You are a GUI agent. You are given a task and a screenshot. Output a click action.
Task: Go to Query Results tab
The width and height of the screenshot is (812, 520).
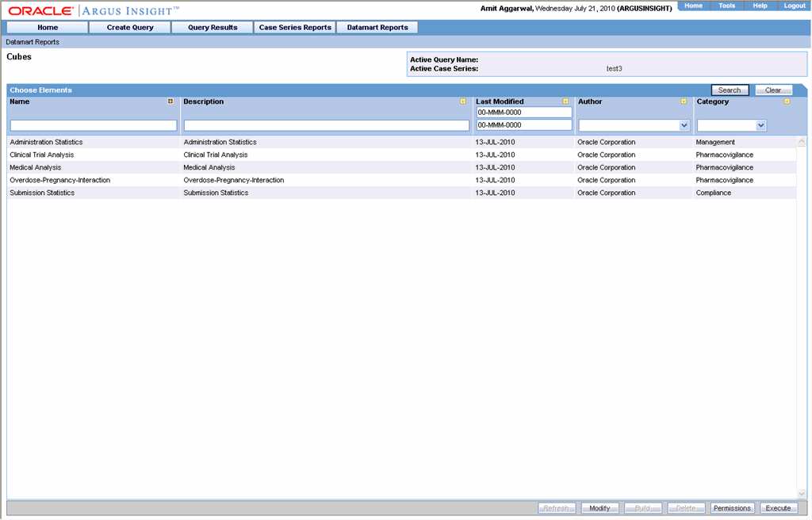tap(213, 28)
